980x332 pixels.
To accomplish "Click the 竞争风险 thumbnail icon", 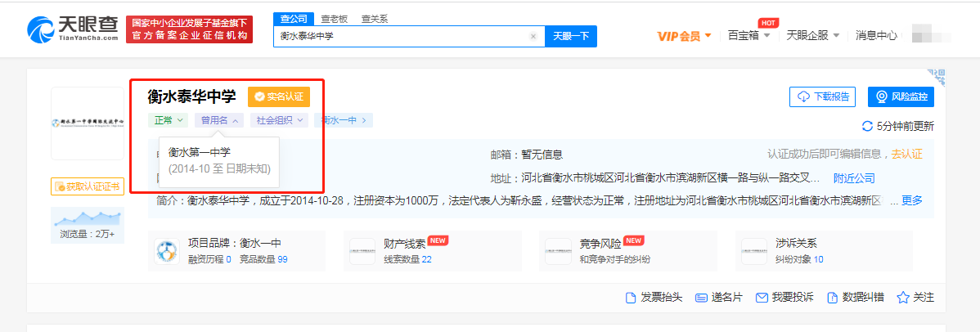I will (x=558, y=251).
